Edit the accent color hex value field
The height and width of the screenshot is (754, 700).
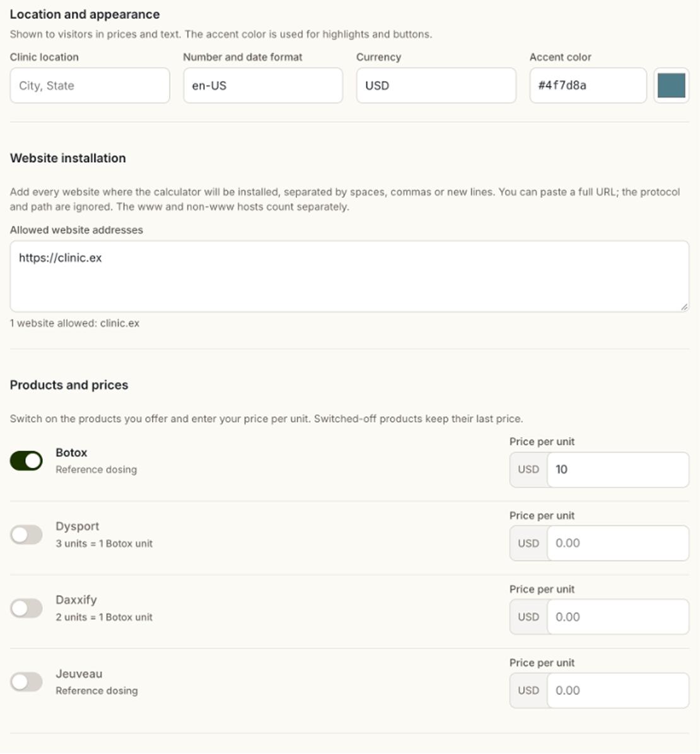tap(588, 85)
